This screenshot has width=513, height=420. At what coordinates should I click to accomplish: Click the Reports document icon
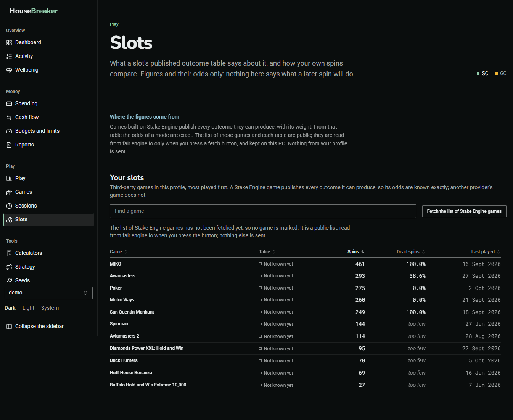click(x=9, y=145)
